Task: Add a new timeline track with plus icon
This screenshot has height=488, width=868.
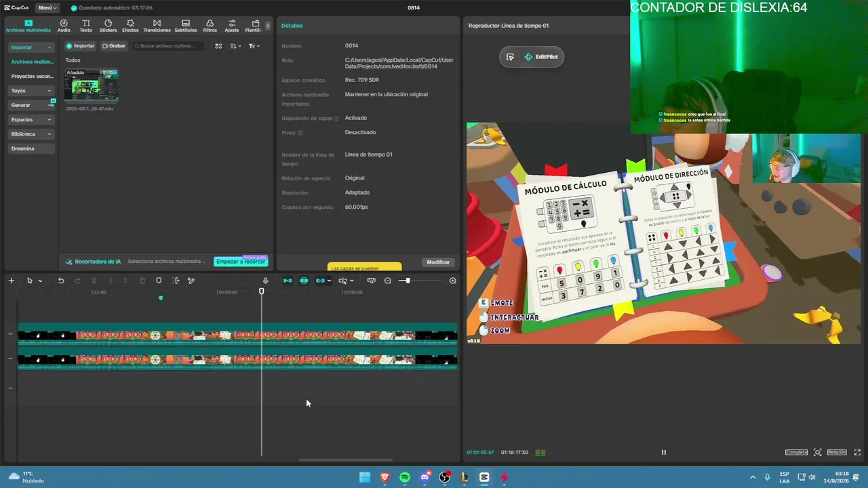Action: (11, 281)
